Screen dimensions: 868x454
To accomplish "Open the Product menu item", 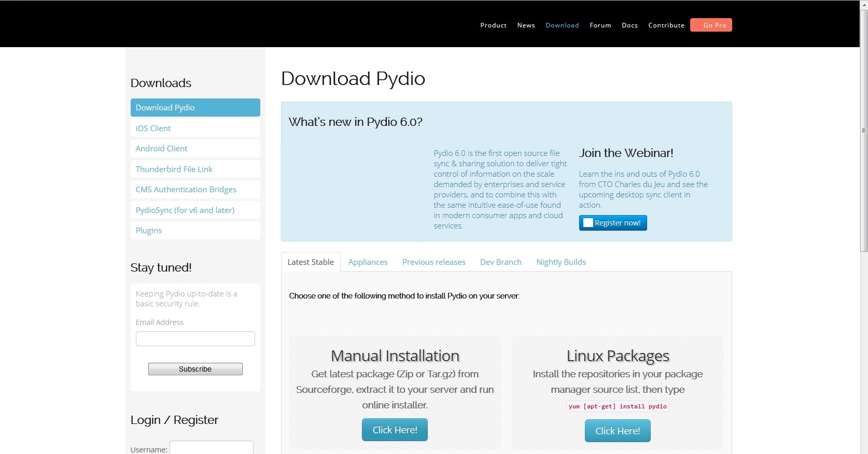I will [x=493, y=25].
